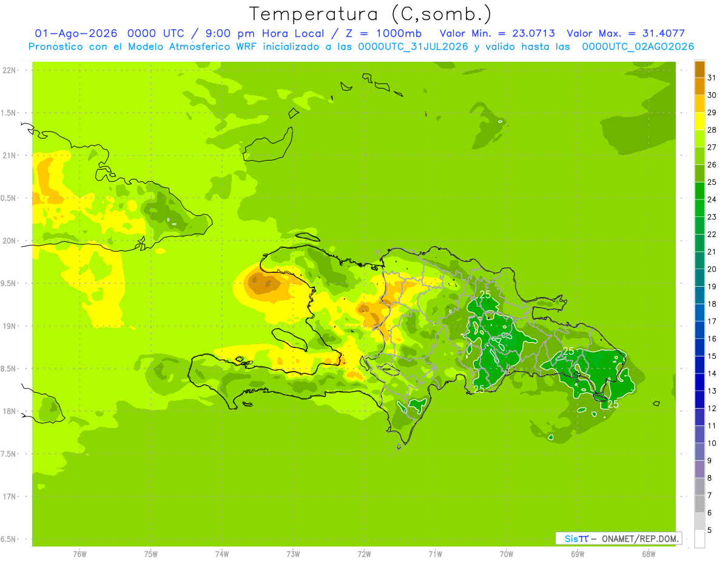Viewport: 728px width, 562px height.
Task: Click the '19N' latitude axis label
Action: click(x=9, y=326)
